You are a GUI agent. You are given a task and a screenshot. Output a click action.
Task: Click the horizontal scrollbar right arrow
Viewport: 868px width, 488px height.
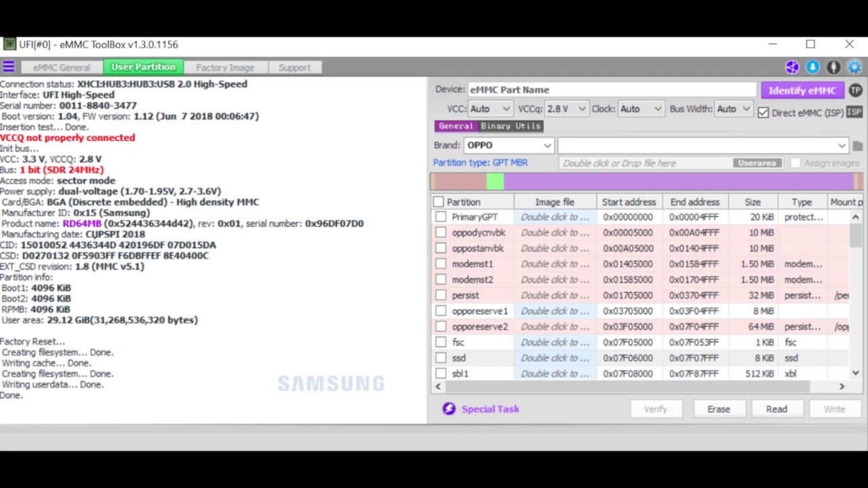click(842, 386)
